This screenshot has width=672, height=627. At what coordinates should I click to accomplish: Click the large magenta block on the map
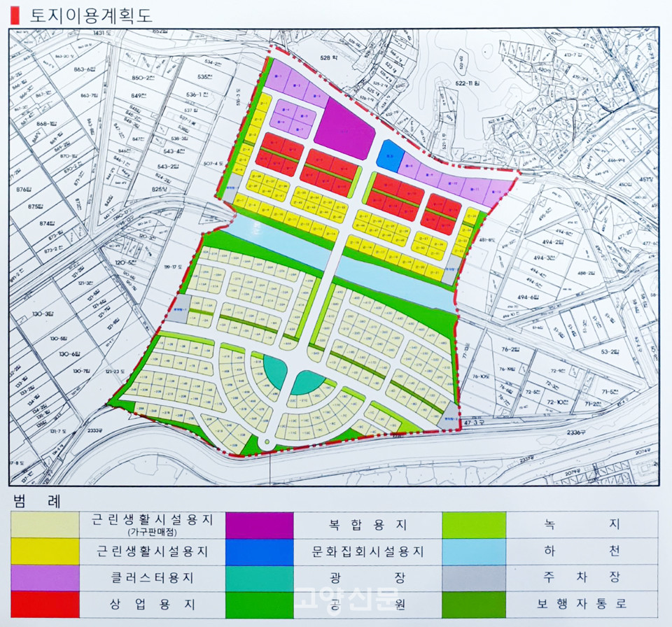coord(343,129)
